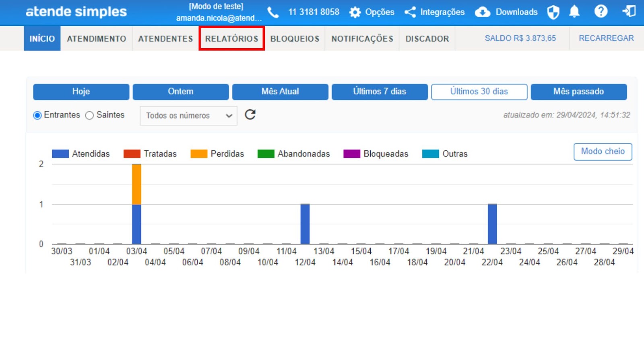Toggle Outras teal legend swatch
This screenshot has width=644, height=362.
tap(430, 154)
